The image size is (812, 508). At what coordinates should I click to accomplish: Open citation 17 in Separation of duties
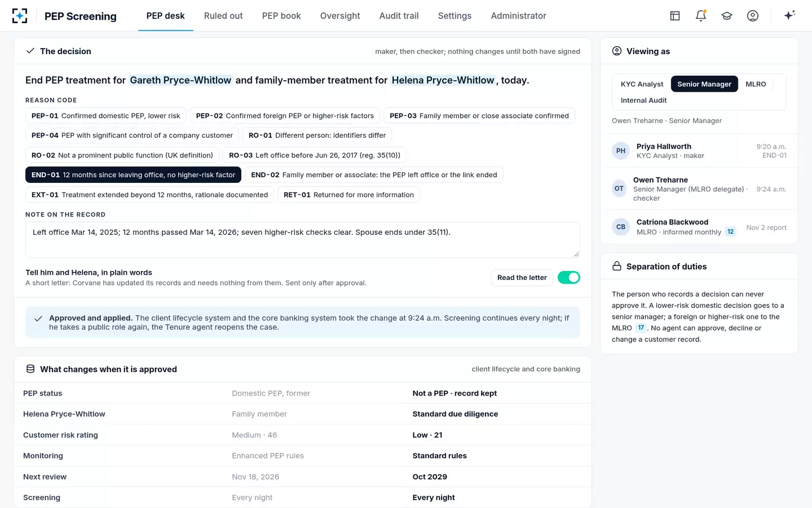pyautogui.click(x=641, y=328)
